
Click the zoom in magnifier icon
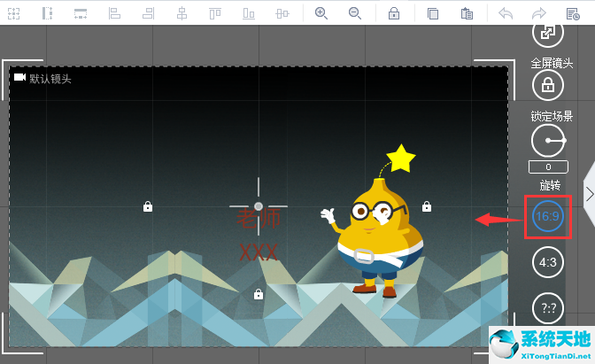(x=321, y=13)
